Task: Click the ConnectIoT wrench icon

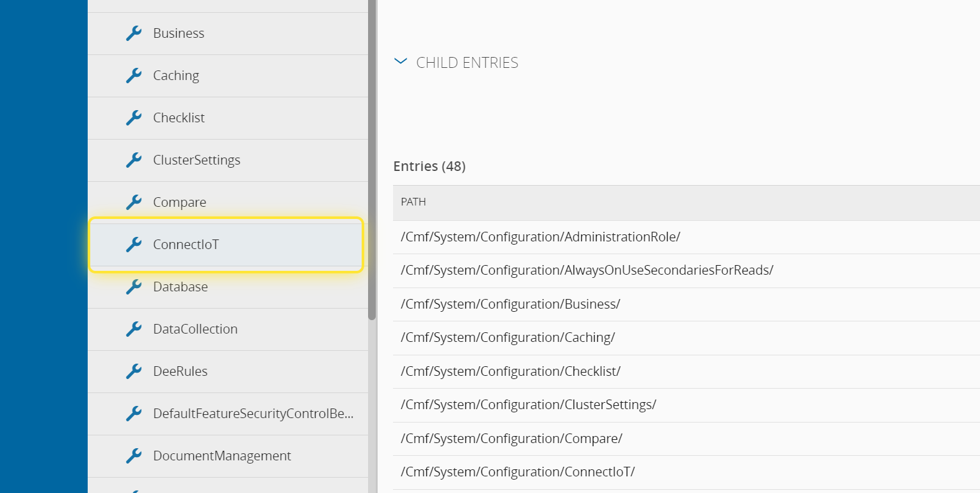Action: (x=134, y=245)
